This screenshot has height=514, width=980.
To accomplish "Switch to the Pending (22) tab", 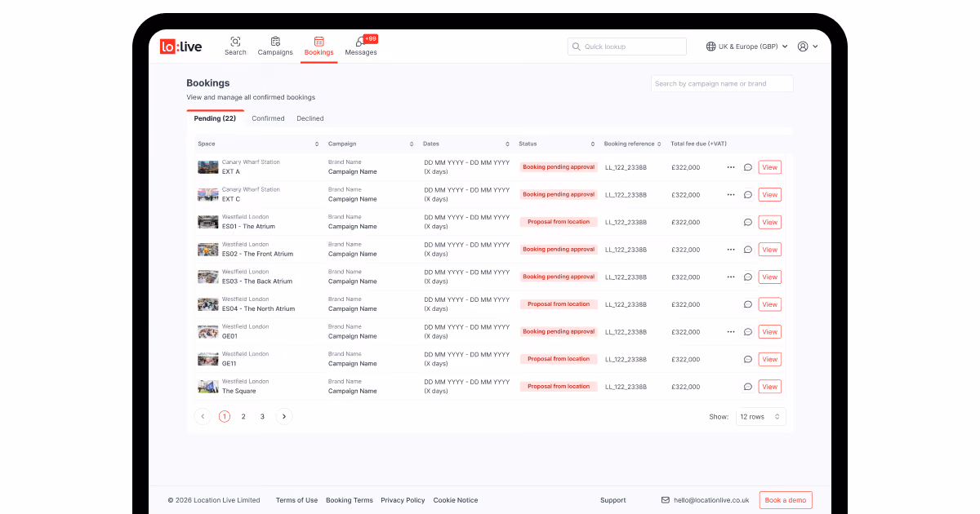I will [x=215, y=118].
